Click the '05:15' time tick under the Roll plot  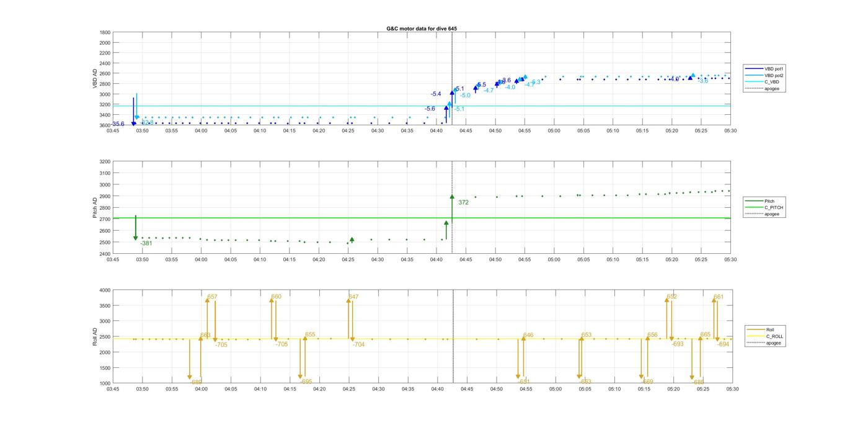click(x=644, y=389)
